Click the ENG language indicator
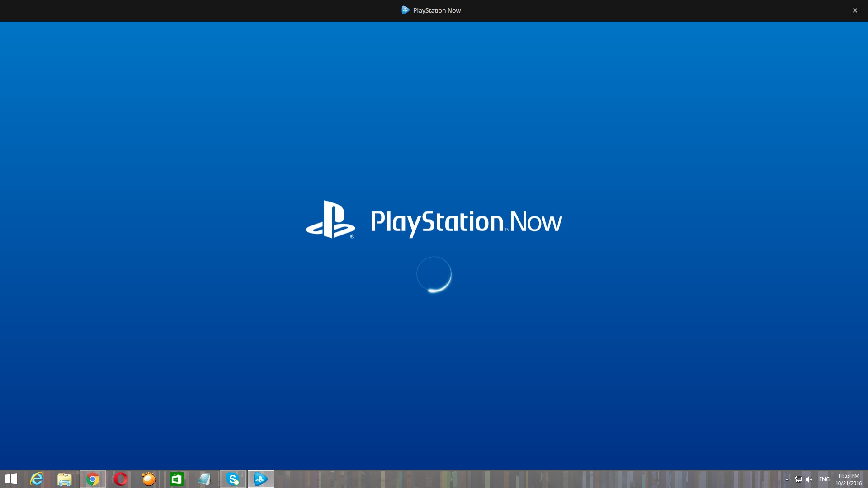868x488 pixels. click(x=824, y=479)
